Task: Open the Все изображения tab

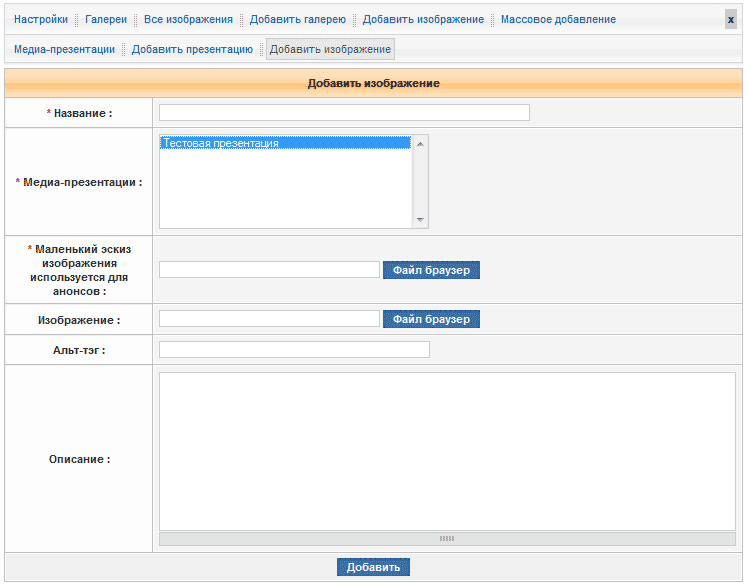Action: click(x=188, y=19)
